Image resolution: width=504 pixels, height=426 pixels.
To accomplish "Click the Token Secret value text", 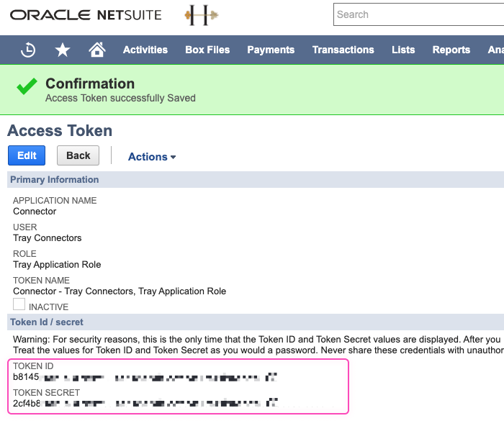I will coord(144,403).
